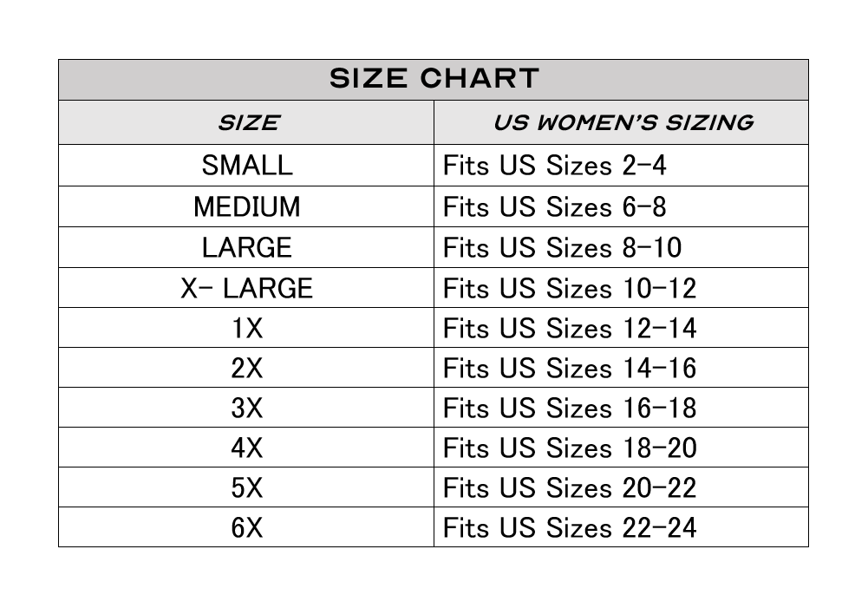Select the 4X size cell
This screenshot has width=868, height=608.
click(x=246, y=448)
